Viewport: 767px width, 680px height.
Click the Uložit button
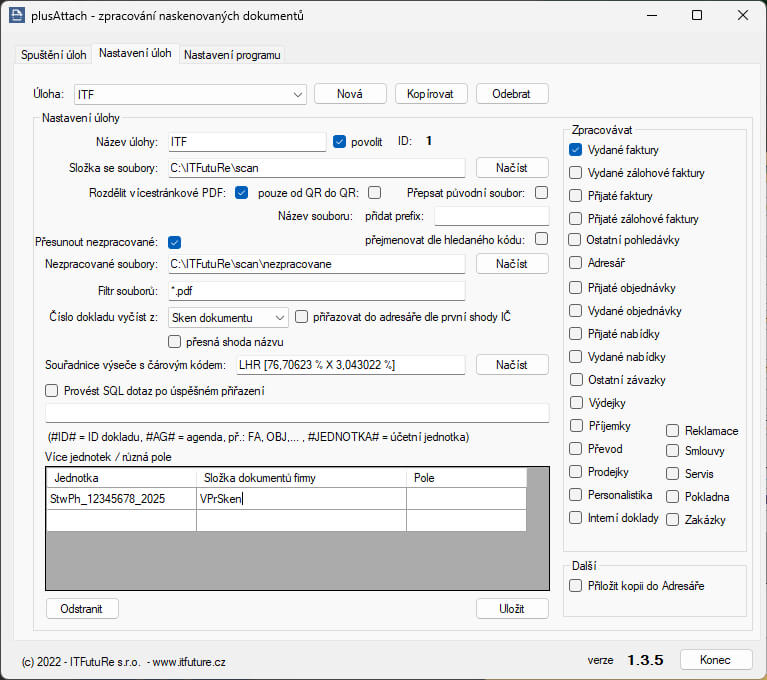pyautogui.click(x=512, y=609)
